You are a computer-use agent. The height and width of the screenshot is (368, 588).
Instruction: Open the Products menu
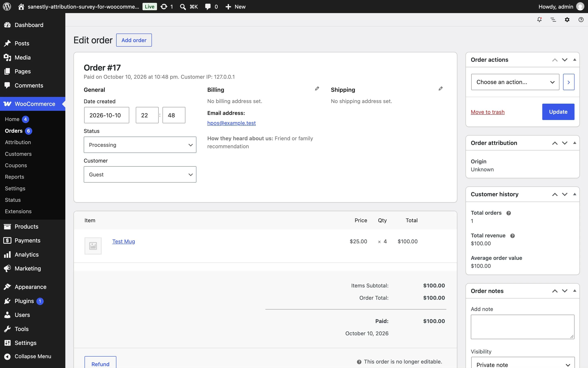[32, 227]
